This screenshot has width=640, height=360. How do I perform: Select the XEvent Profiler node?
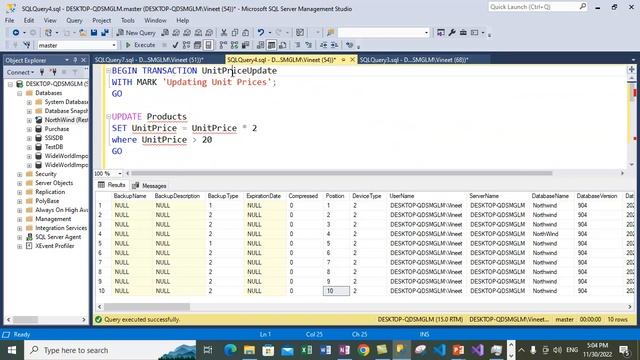point(55,246)
